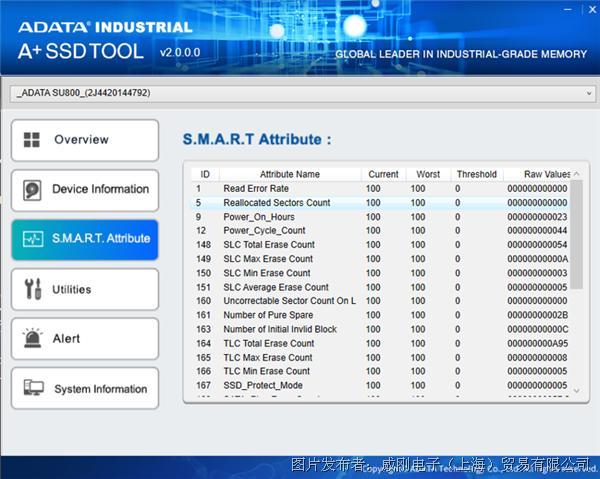Click the Device Information disk icon
The height and width of the screenshot is (479, 600).
[x=33, y=190]
